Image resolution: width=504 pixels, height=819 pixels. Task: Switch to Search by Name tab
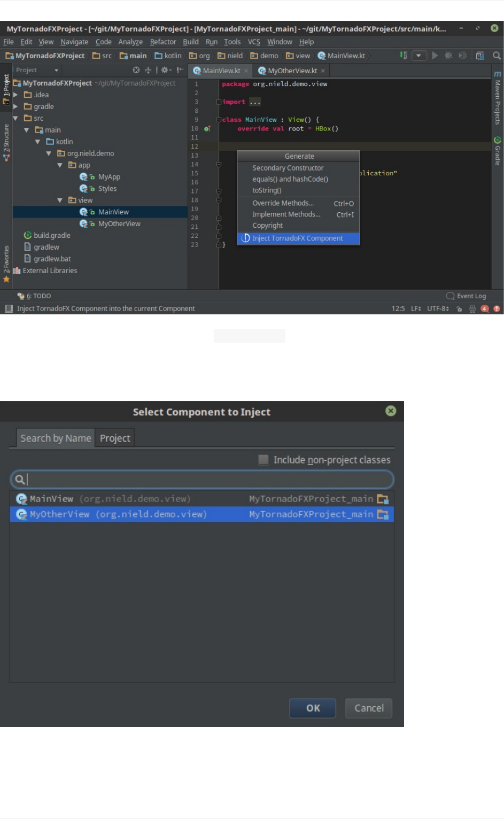[x=56, y=438]
